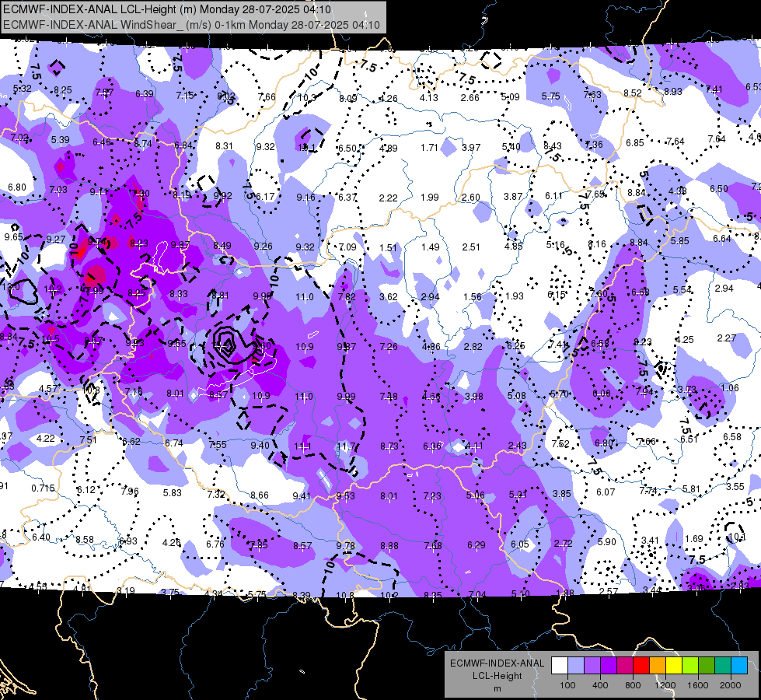The height and width of the screenshot is (700, 761).
Task: Click the map value 6.07
Action: click(606, 492)
